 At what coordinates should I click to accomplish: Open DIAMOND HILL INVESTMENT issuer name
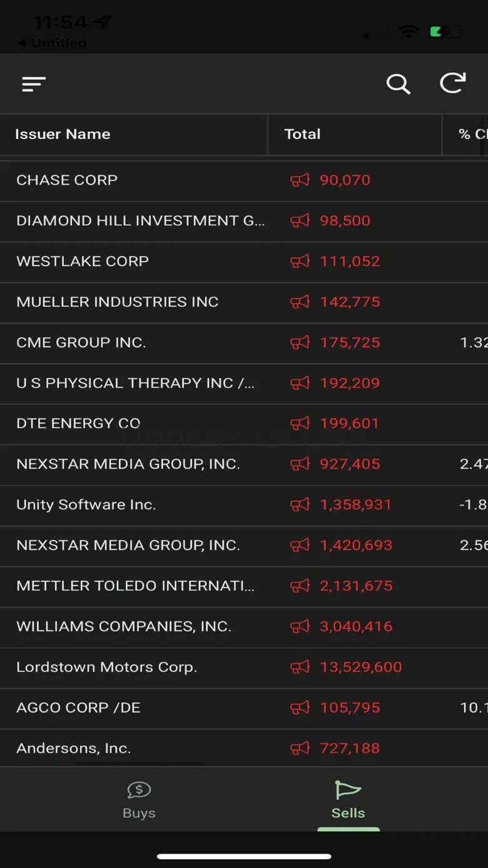point(140,221)
